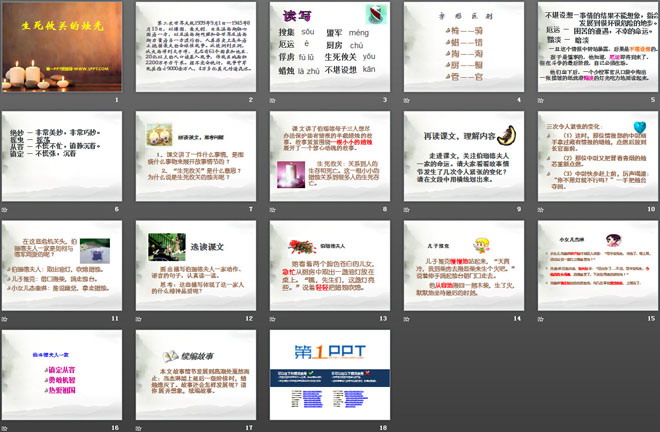This screenshot has width=660, height=432.
Task: Click the animation star icon under slide 6
Action: (x=5, y=209)
